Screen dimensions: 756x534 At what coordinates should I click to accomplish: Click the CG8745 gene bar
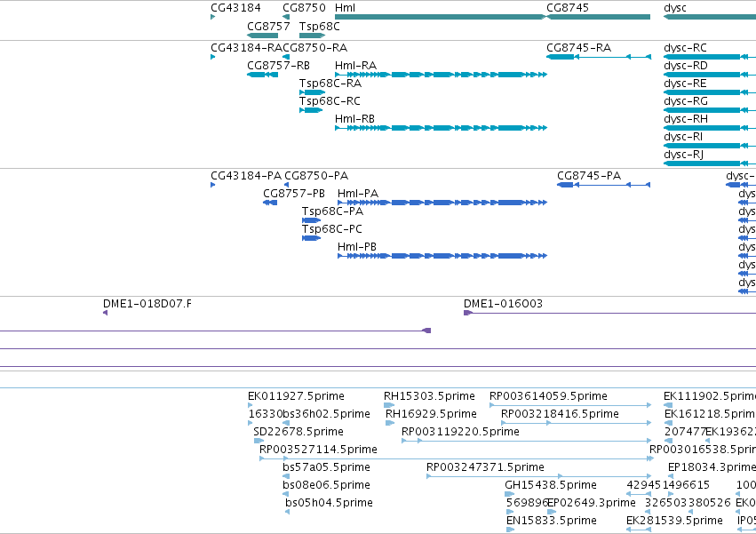coord(599,17)
